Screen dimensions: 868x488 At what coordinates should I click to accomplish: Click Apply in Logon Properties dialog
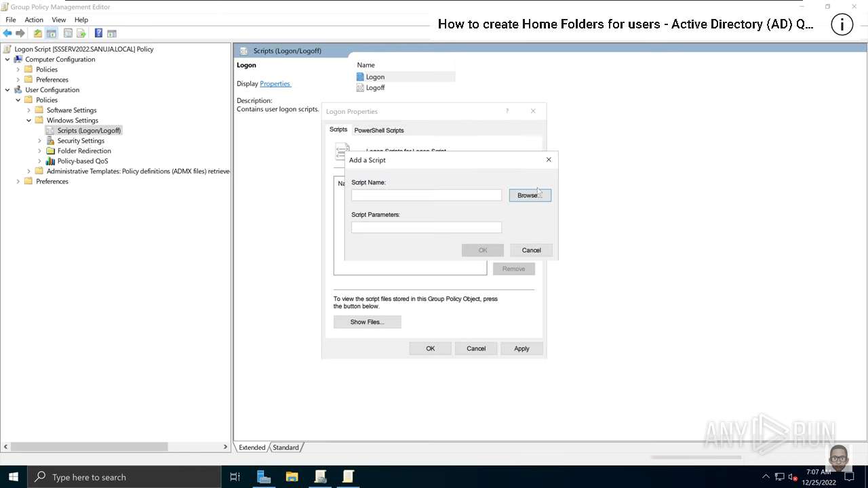(x=521, y=348)
